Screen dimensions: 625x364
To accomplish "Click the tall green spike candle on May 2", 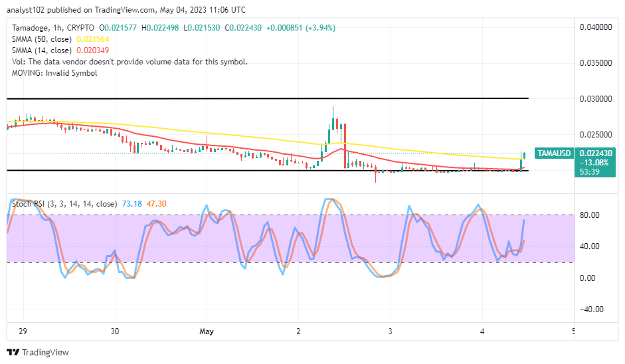I will coord(333,122).
